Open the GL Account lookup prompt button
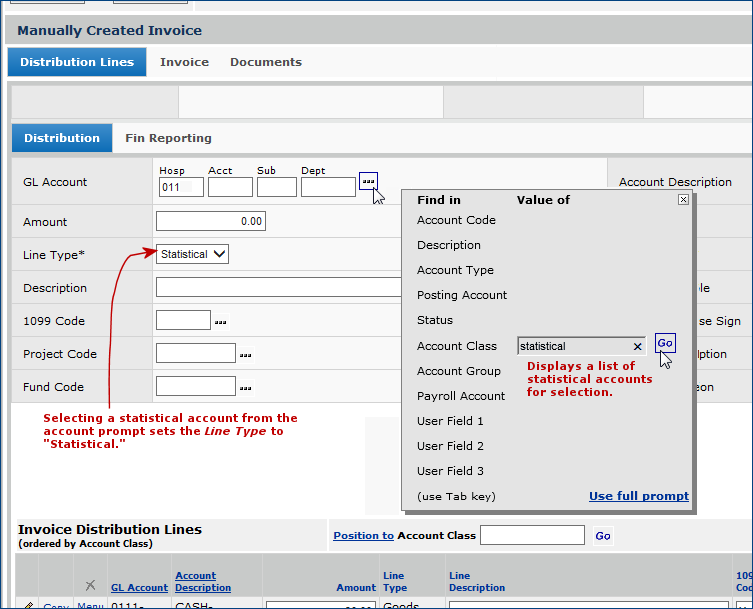Viewport: 753px width, 609px height. pos(368,181)
